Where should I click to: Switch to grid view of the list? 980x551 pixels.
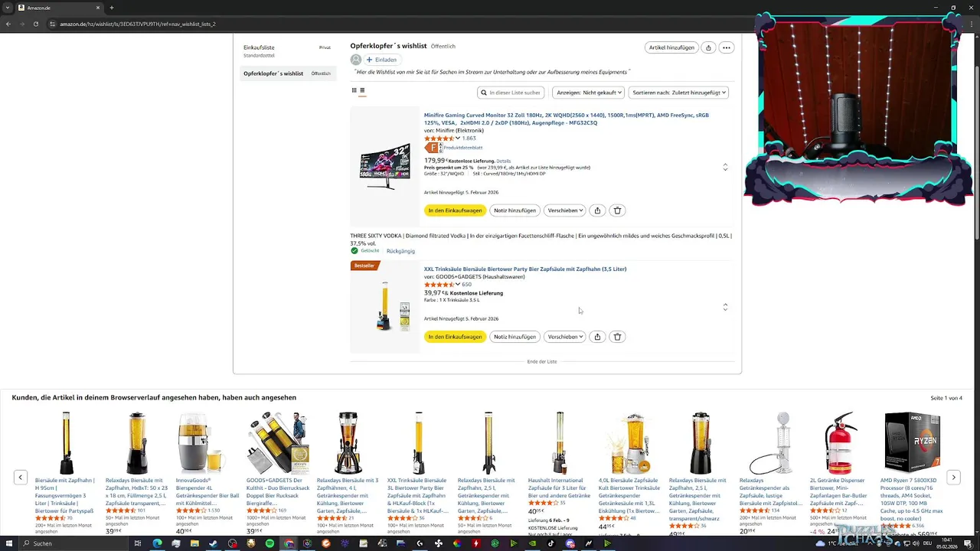tap(354, 90)
